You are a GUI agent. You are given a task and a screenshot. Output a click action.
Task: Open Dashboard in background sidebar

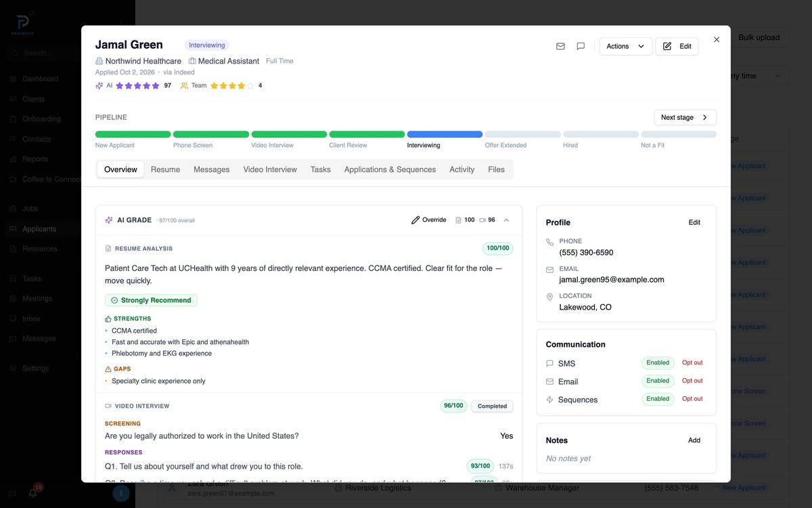point(40,79)
